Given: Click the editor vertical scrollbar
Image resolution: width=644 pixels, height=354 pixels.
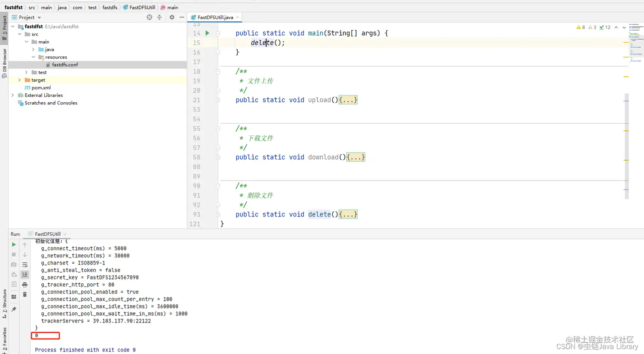Looking at the screenshot, I should point(627,146).
